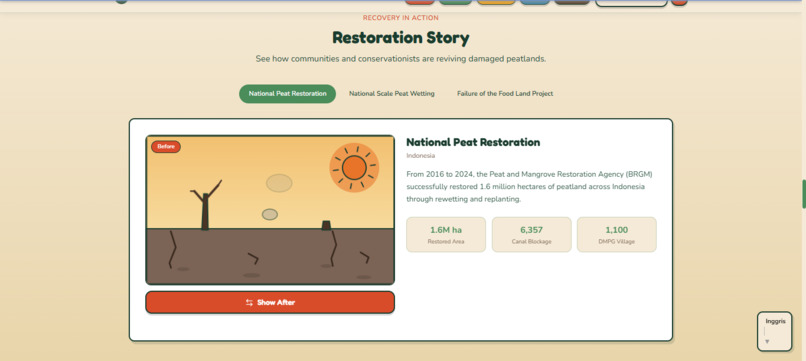Viewport: 806px width, 361px height.
Task: Click the National Peat Restoration card title
Action: 473,142
